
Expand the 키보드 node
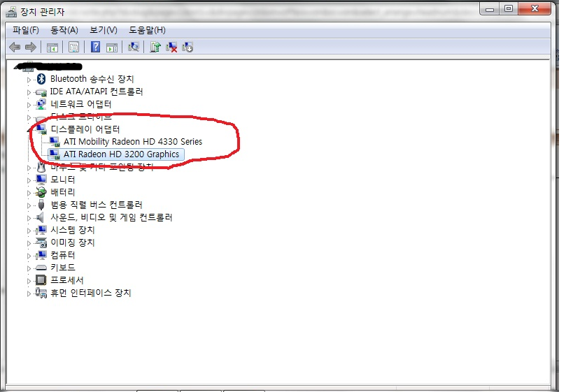pyautogui.click(x=29, y=268)
